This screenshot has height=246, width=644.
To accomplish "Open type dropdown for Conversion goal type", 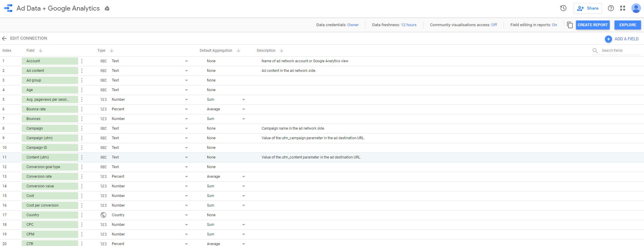I will (186, 167).
